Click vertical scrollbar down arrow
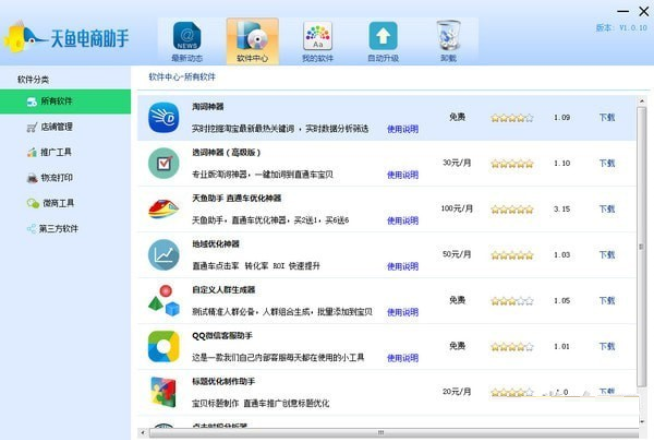Image resolution: width=655 pixels, height=440 pixels. coord(642,422)
